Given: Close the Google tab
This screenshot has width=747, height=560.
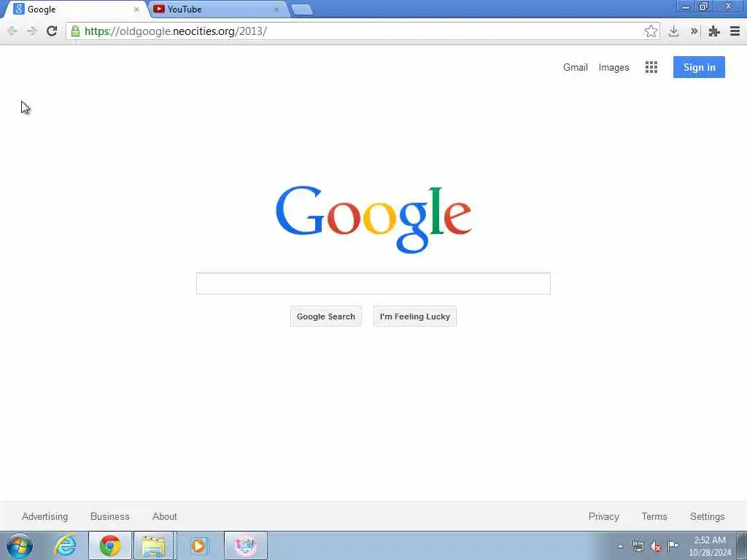Looking at the screenshot, I should (136, 9).
